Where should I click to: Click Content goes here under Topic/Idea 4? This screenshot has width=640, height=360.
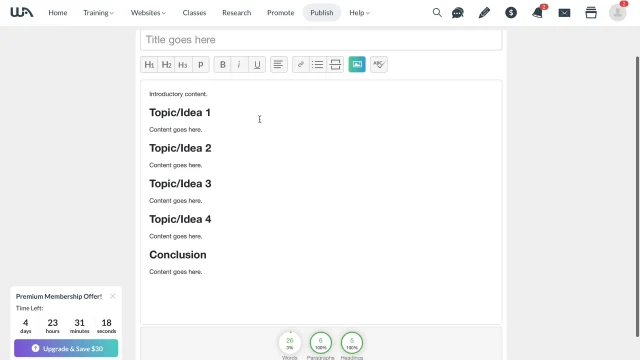pos(176,236)
